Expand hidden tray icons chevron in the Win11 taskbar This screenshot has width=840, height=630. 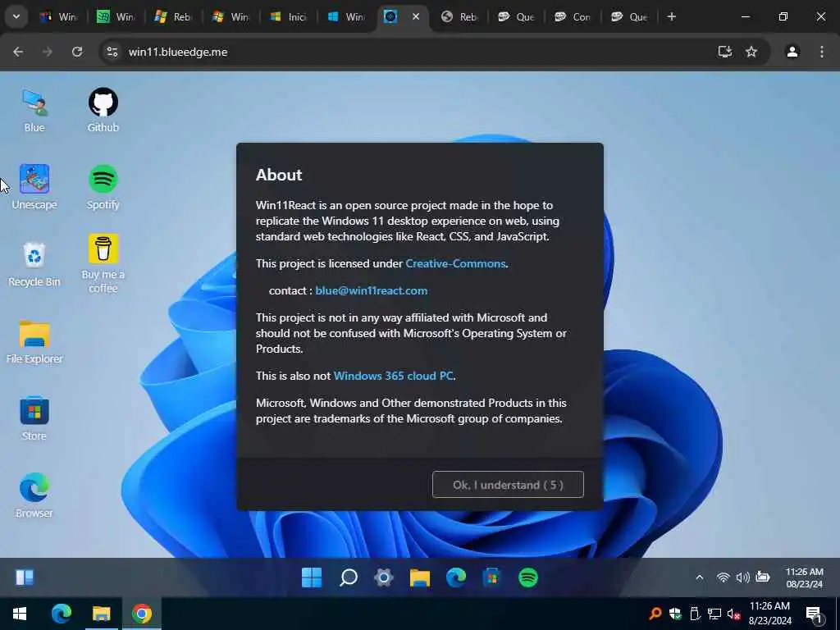[700, 577]
